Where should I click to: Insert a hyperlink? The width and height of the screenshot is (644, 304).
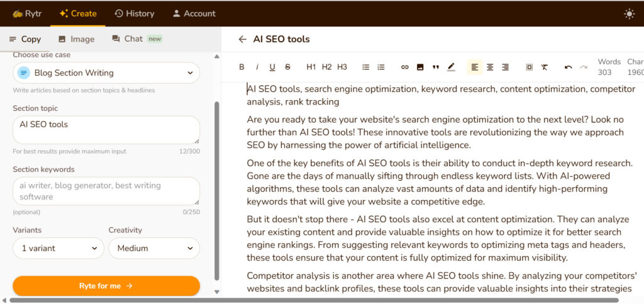point(405,67)
